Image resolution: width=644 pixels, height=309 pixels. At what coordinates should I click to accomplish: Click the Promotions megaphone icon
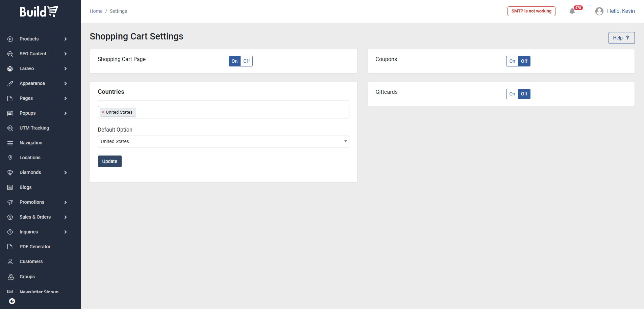[10, 202]
